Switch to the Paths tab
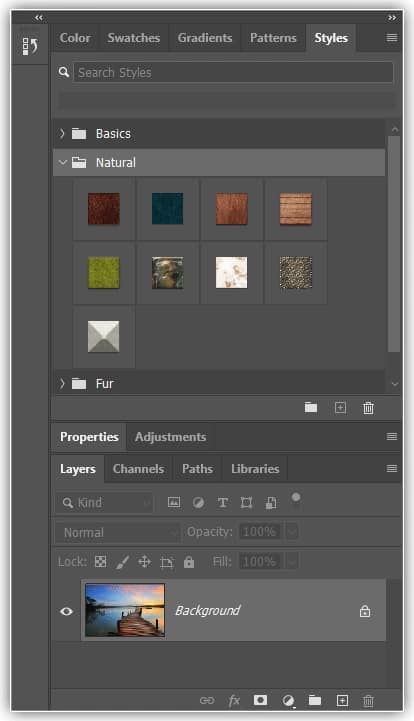The height and width of the screenshot is (721, 414). [x=197, y=469]
